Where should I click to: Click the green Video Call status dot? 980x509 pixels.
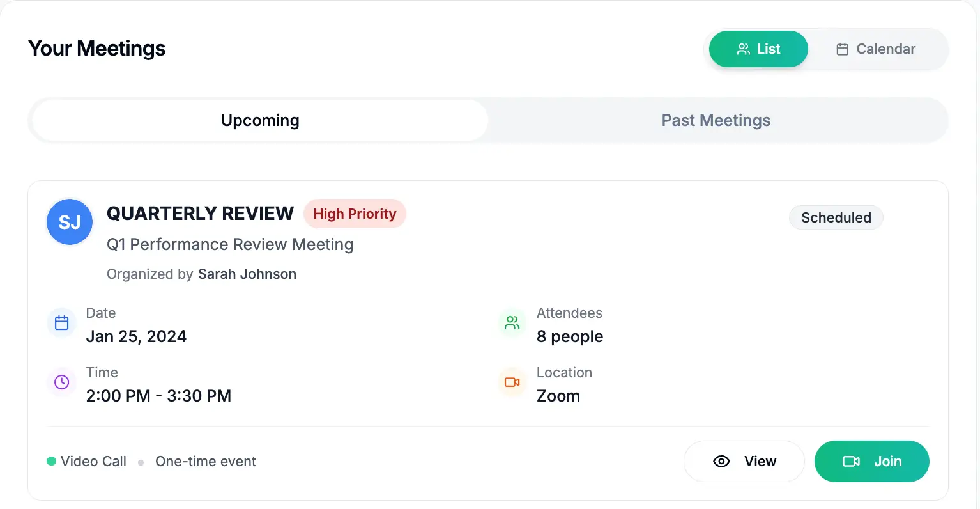[52, 461]
